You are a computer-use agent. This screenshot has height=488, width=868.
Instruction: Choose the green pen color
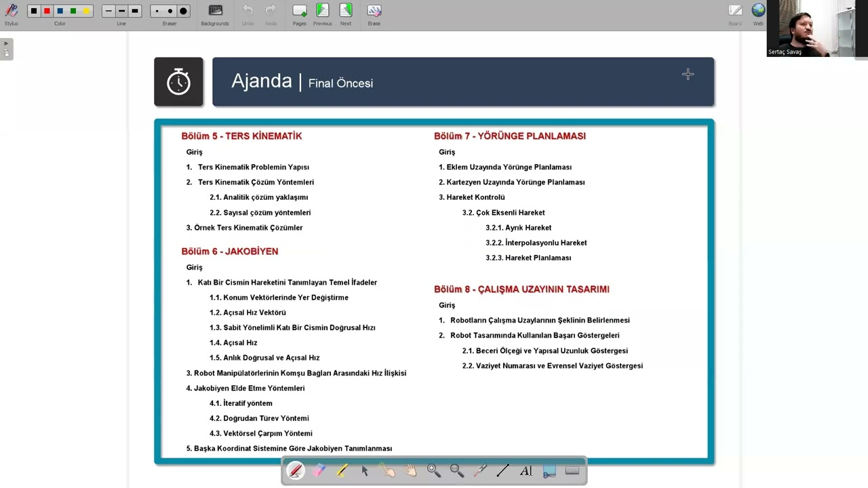tap(73, 11)
